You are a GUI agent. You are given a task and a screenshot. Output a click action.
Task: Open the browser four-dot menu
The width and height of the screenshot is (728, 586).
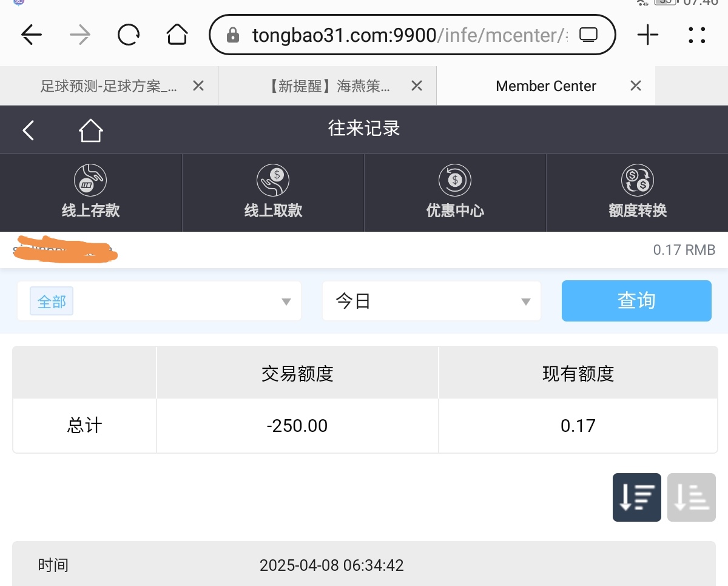pos(697,35)
